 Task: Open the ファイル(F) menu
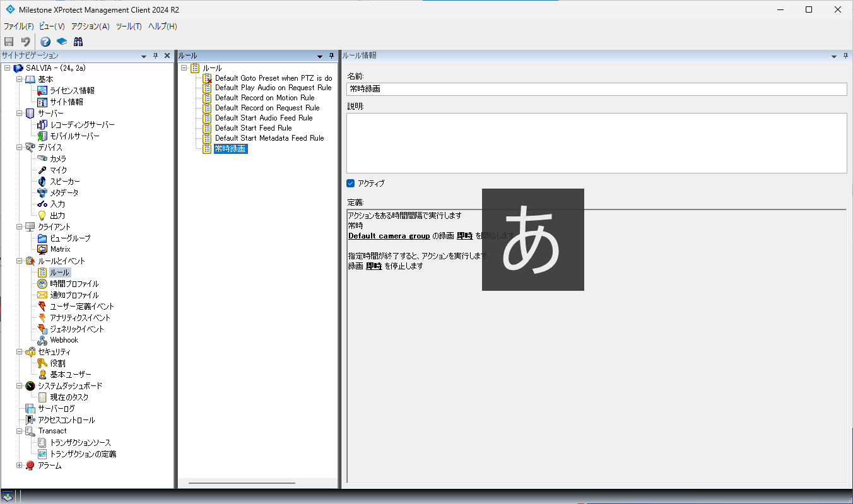coord(18,26)
